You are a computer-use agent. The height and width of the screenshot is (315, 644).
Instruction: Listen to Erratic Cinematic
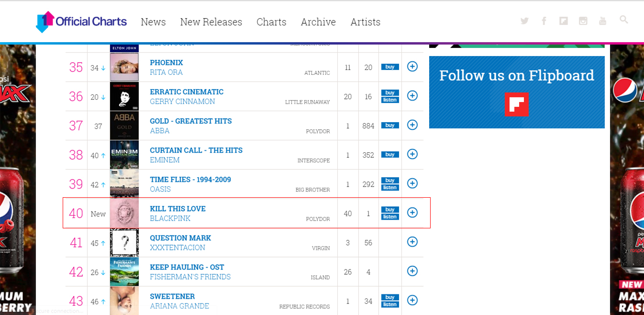coord(390,100)
